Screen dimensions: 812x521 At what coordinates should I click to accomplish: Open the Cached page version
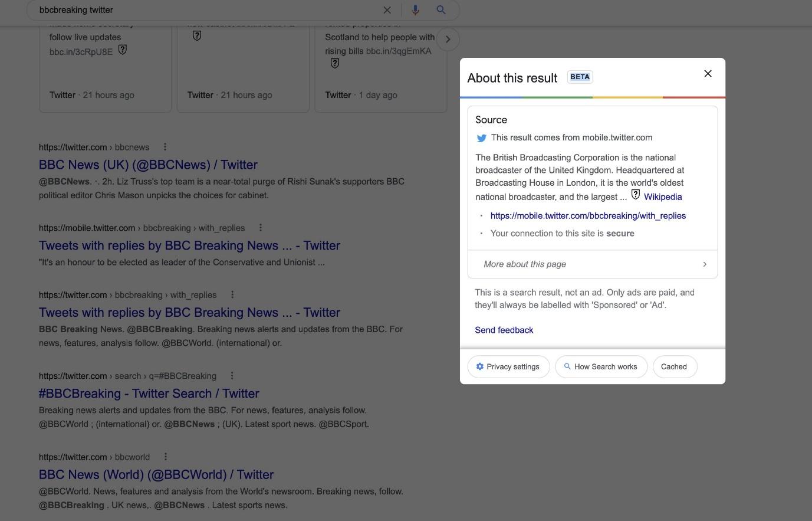[674, 366]
